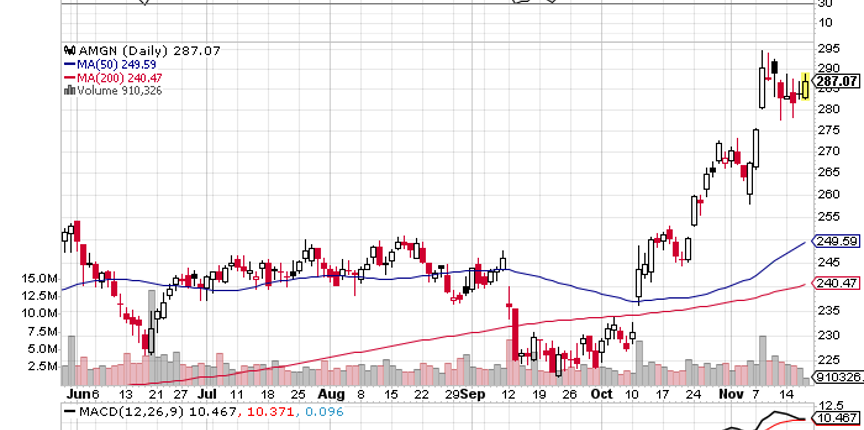Screen dimensions: 864x430
Task: Click the 240.47 MA value on right axis
Action: point(839,283)
